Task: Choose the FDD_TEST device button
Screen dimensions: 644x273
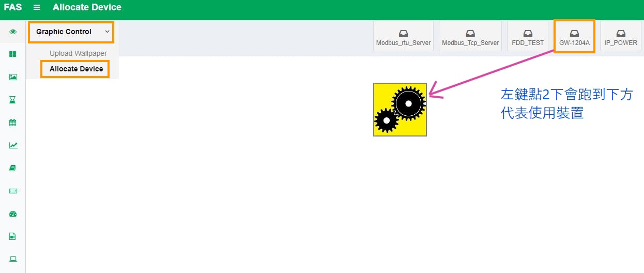Action: point(528,37)
